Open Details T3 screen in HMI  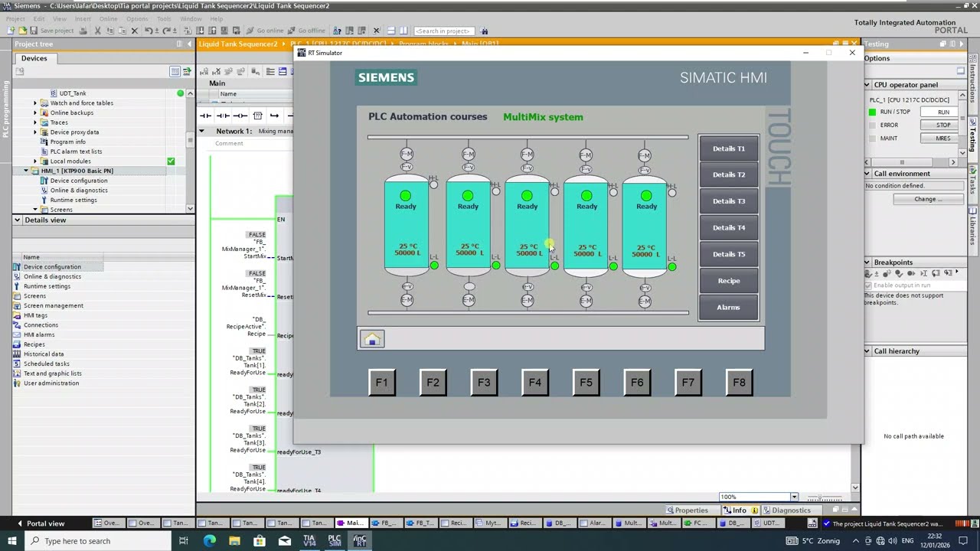click(728, 201)
